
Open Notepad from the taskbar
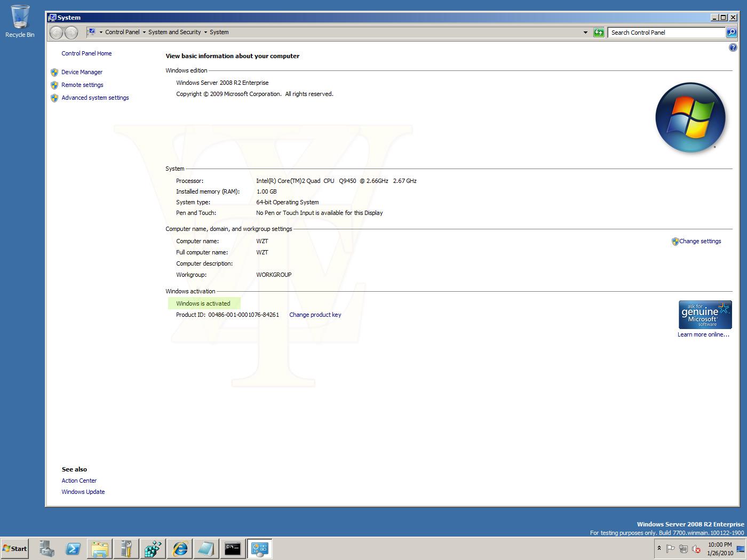pyautogui.click(x=206, y=548)
